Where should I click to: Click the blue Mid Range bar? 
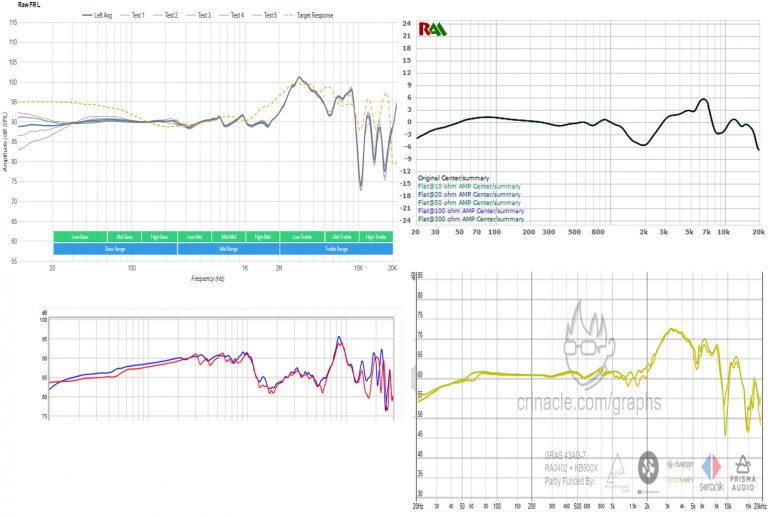click(x=229, y=249)
